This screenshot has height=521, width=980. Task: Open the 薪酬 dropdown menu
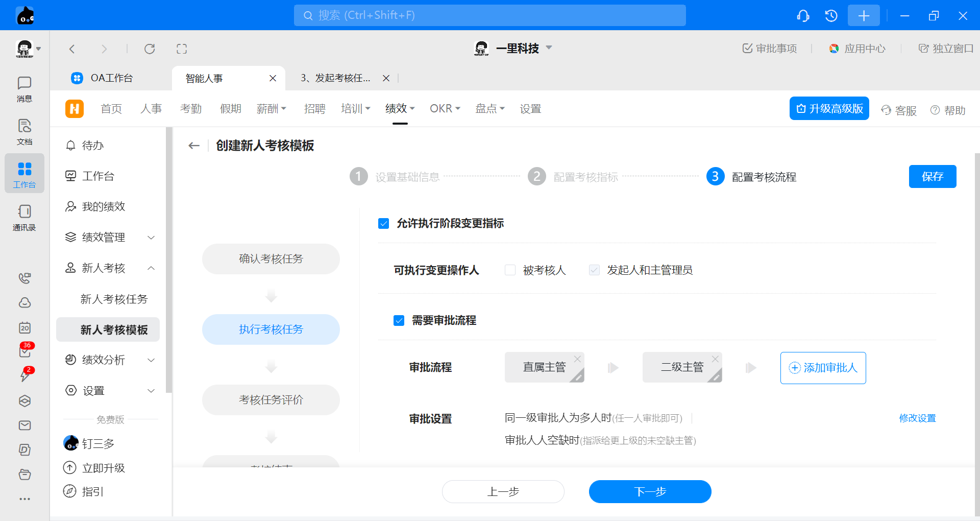coord(271,109)
